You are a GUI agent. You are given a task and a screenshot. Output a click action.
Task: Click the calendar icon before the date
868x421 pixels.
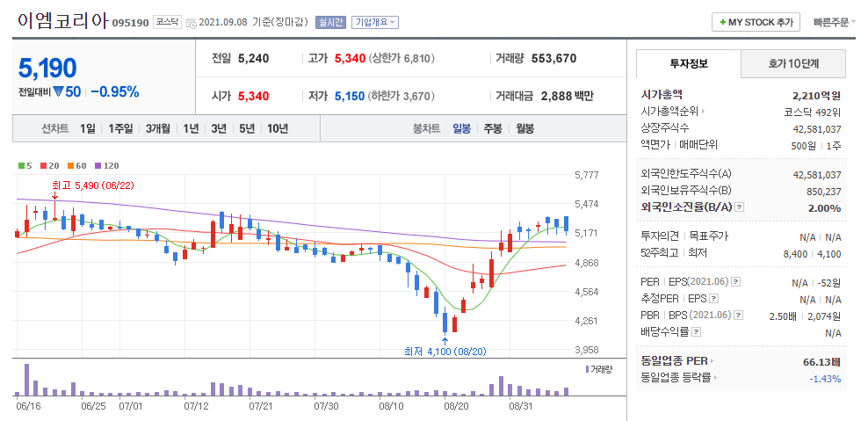192,23
